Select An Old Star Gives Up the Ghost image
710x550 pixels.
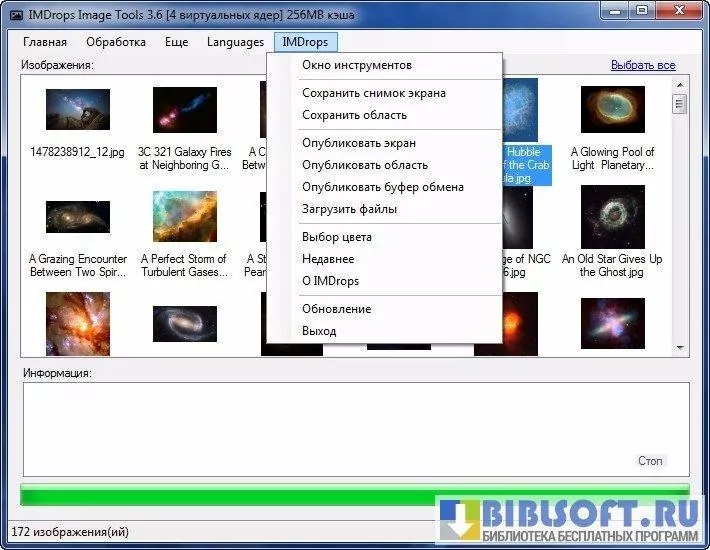click(612, 217)
